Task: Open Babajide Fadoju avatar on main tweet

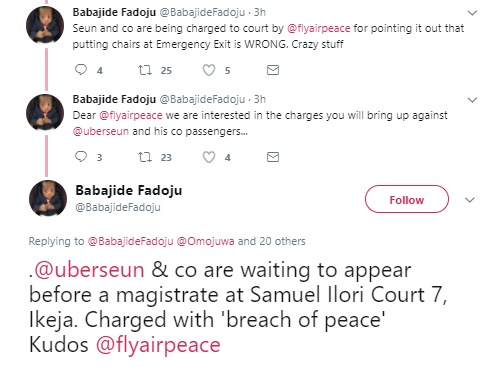Action: [x=48, y=198]
